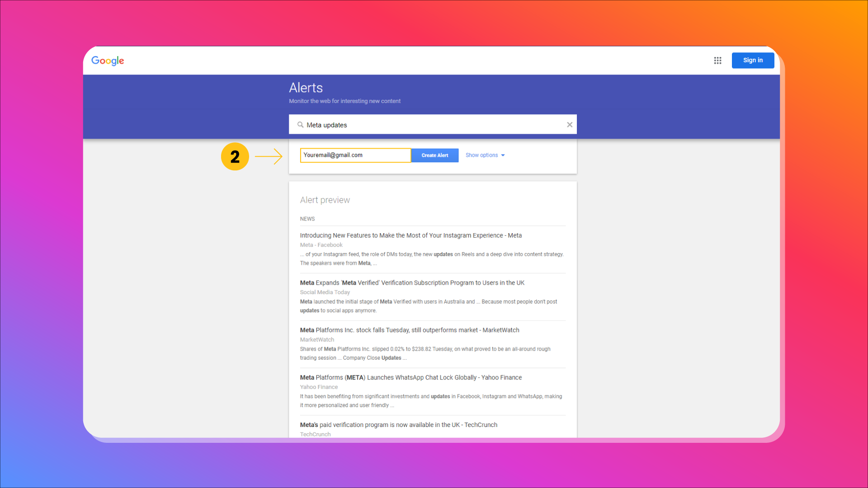Click inside the Meta updates search box
Viewport: 868px width, 488px height.
[433, 125]
